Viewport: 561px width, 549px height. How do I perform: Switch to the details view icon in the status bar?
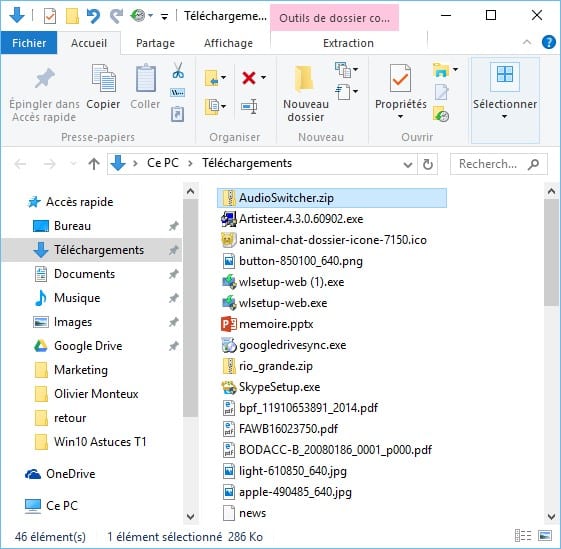pyautogui.click(x=523, y=536)
